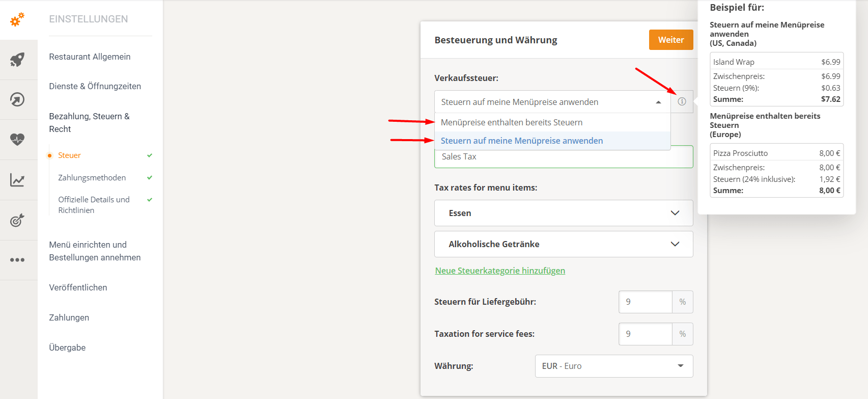Screen dimensions: 868x399
Task: Click the checkmark beside Offizielle Details
Action: tap(150, 200)
